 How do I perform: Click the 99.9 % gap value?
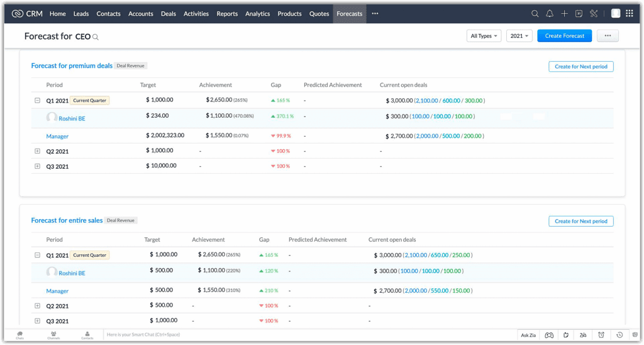click(x=281, y=136)
